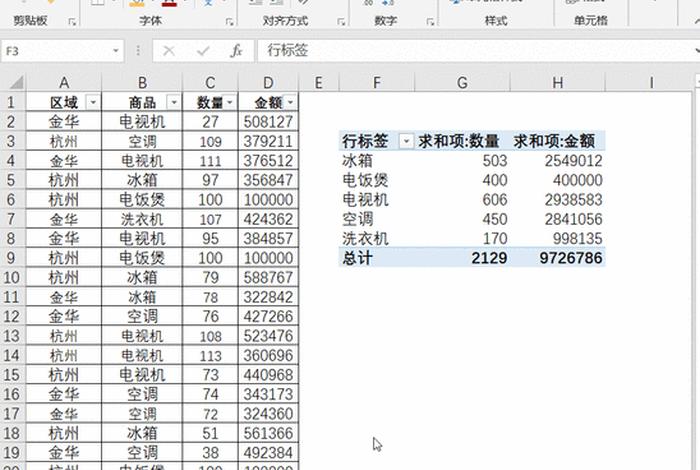The height and width of the screenshot is (470, 700).
Task: Select column D header
Action: click(268, 83)
